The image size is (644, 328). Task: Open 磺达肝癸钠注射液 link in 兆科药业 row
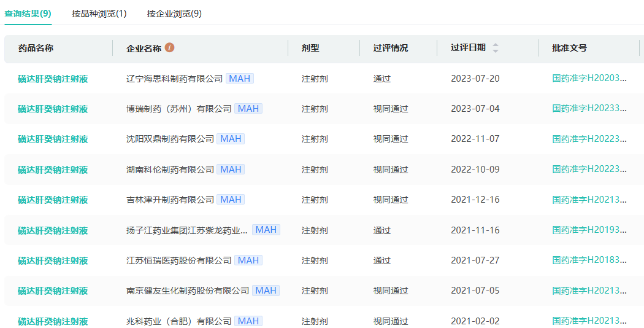(x=53, y=321)
